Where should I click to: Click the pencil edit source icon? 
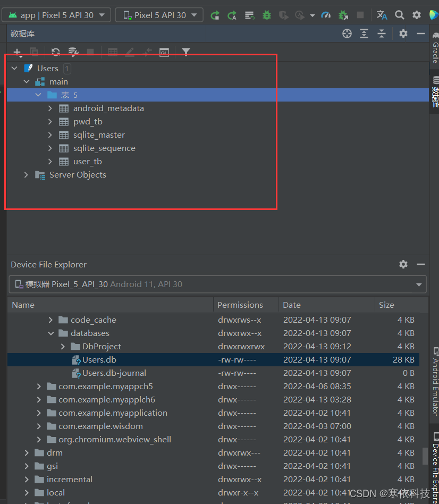(x=130, y=52)
